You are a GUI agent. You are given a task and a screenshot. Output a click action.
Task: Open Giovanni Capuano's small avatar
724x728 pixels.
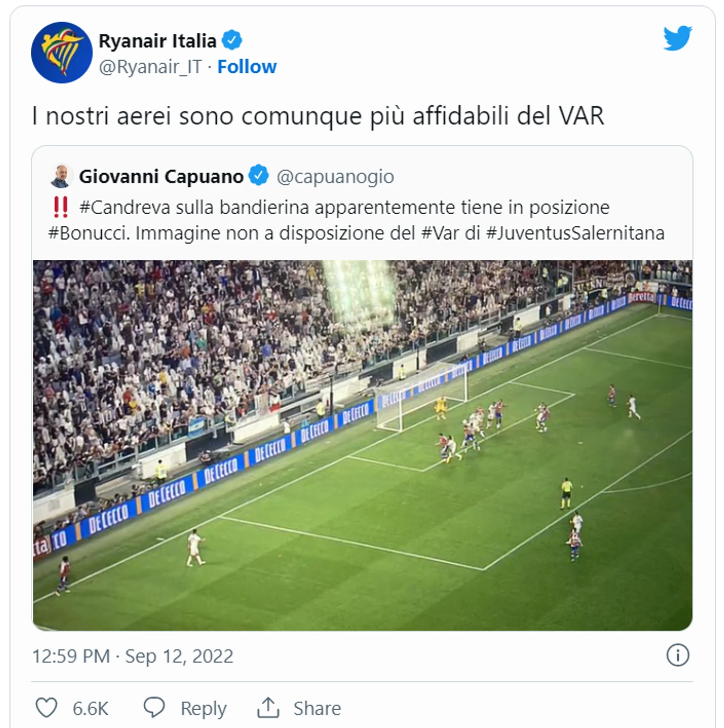pos(60,176)
